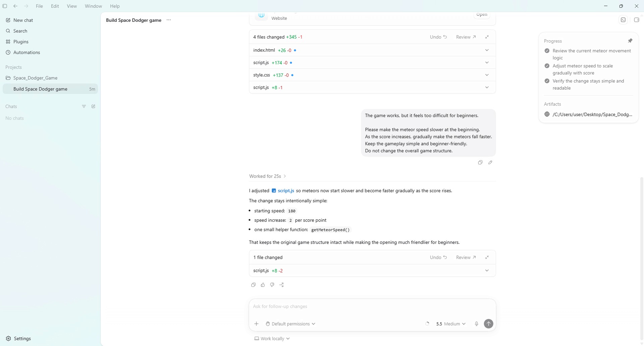Click the starting speed 180 value

292,211
